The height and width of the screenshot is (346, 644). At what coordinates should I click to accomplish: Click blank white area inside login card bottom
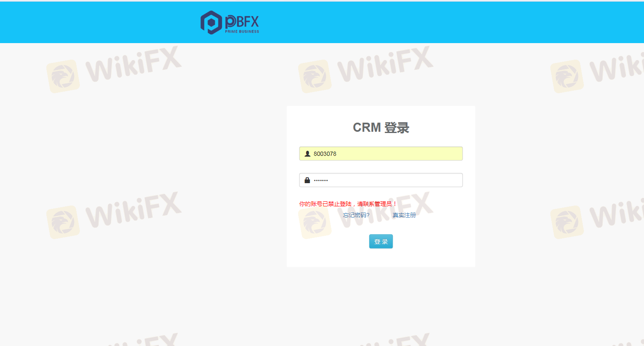[x=381, y=258]
